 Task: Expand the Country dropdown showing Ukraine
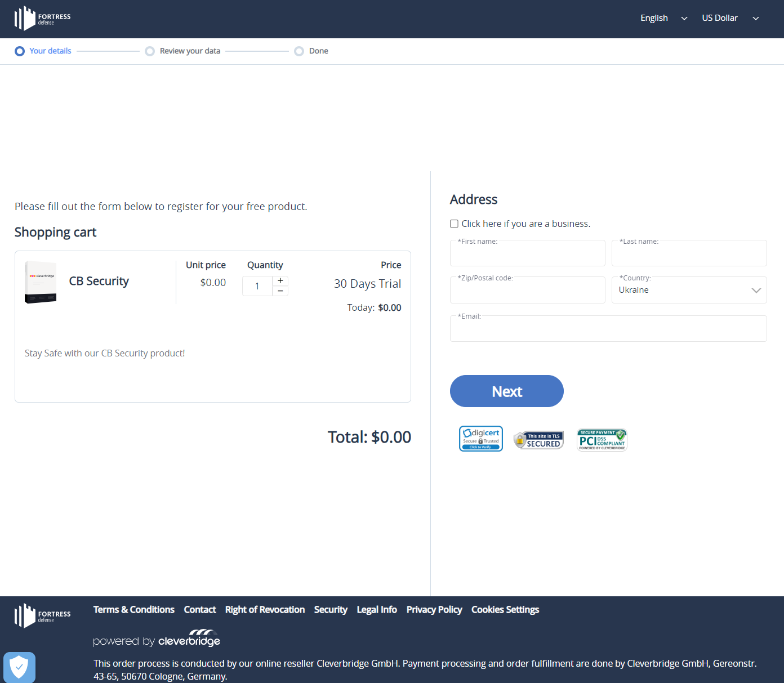click(689, 290)
